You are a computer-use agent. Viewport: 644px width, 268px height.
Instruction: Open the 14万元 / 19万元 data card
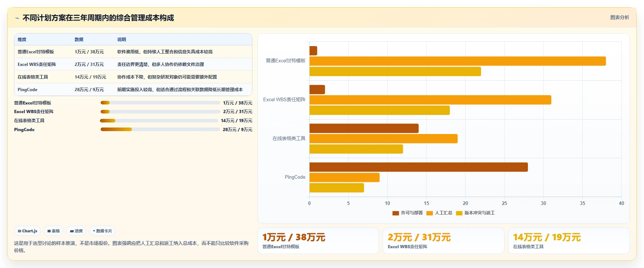tap(569, 241)
